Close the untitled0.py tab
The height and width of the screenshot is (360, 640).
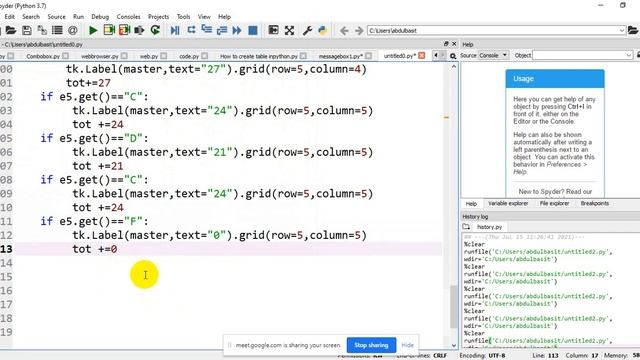point(422,56)
